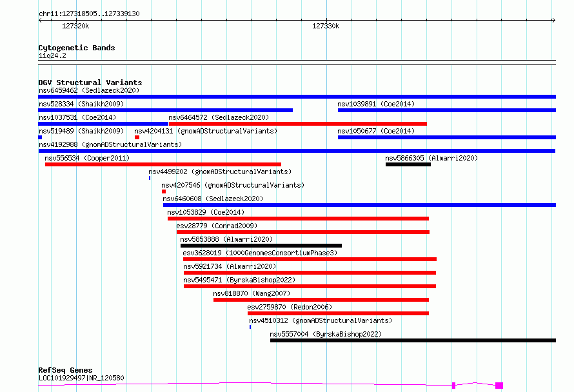This screenshot has height=392, width=574.
Task: Click the small red nsv4207546 marker
Action: tap(164, 191)
